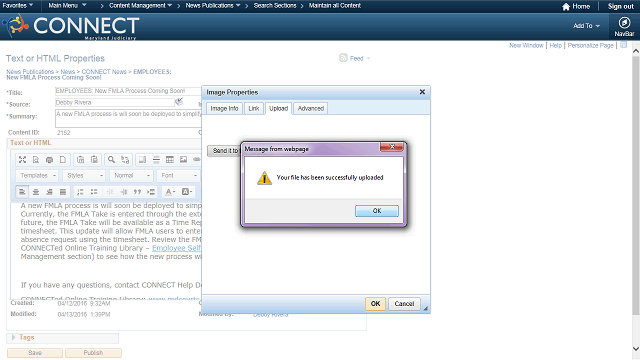This screenshot has width=640, height=360.
Task: Click Cancel in Image Properties dialog
Action: [x=404, y=304]
